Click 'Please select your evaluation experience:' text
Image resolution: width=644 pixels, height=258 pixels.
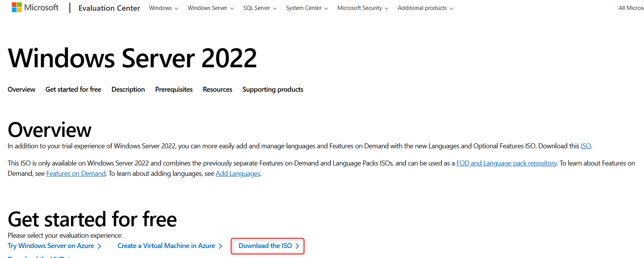click(65, 235)
